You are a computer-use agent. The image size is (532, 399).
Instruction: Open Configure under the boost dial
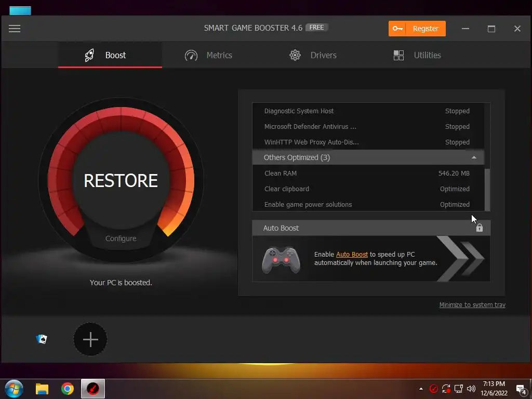tap(121, 238)
